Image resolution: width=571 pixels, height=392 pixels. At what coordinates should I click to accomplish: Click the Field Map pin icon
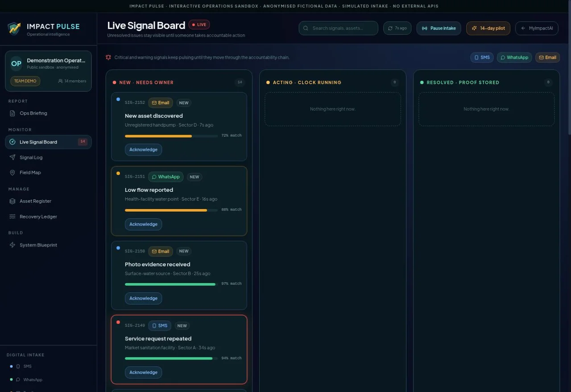pos(12,173)
